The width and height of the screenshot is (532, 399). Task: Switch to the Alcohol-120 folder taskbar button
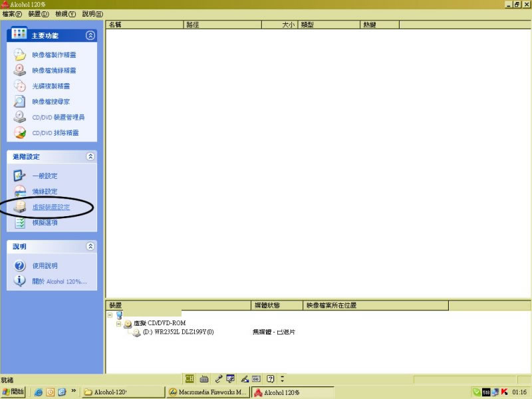123,392
